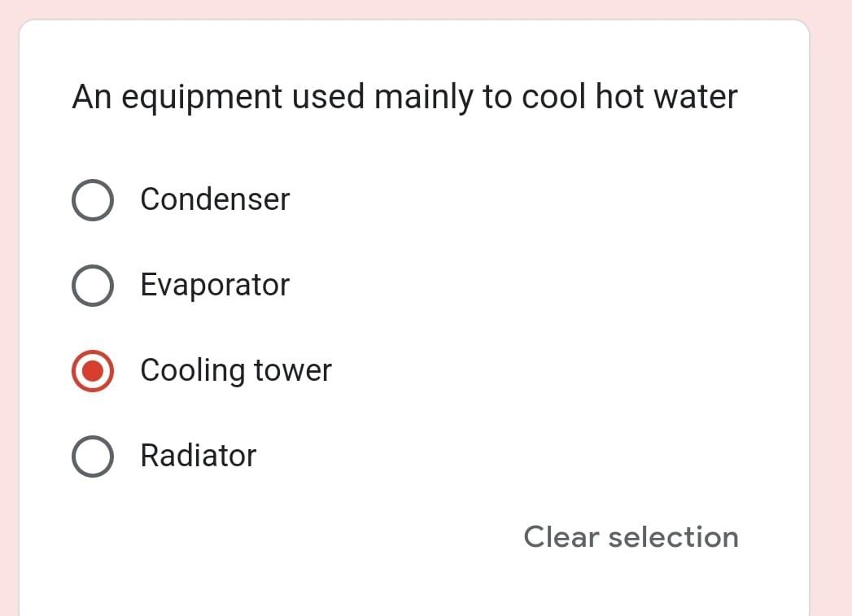Click the Cooling tower label text
This screenshot has height=616, width=852.
click(x=236, y=370)
